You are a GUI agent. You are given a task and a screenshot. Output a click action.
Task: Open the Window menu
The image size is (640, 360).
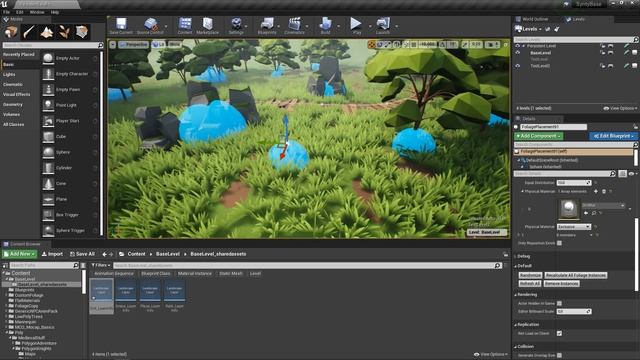[x=37, y=12]
